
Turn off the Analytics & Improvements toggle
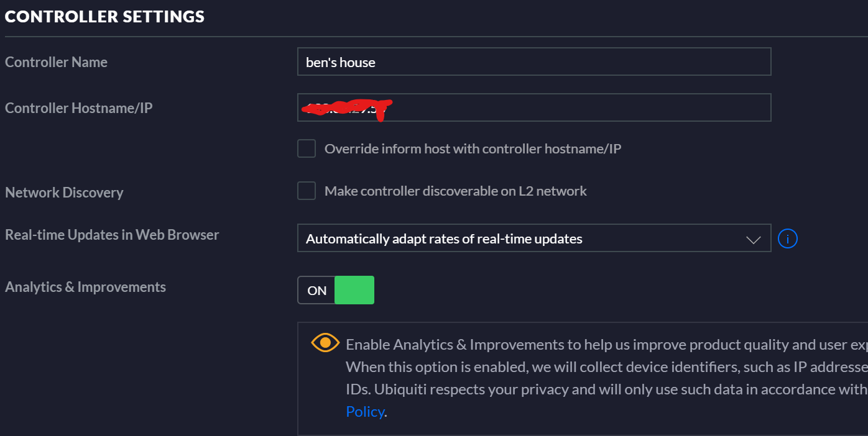[336, 290]
